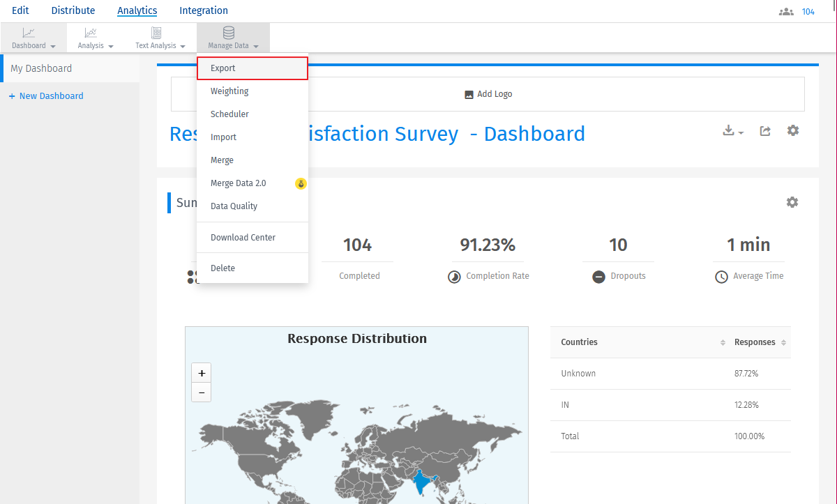Click the share dashboard icon
837x504 pixels.
(765, 131)
